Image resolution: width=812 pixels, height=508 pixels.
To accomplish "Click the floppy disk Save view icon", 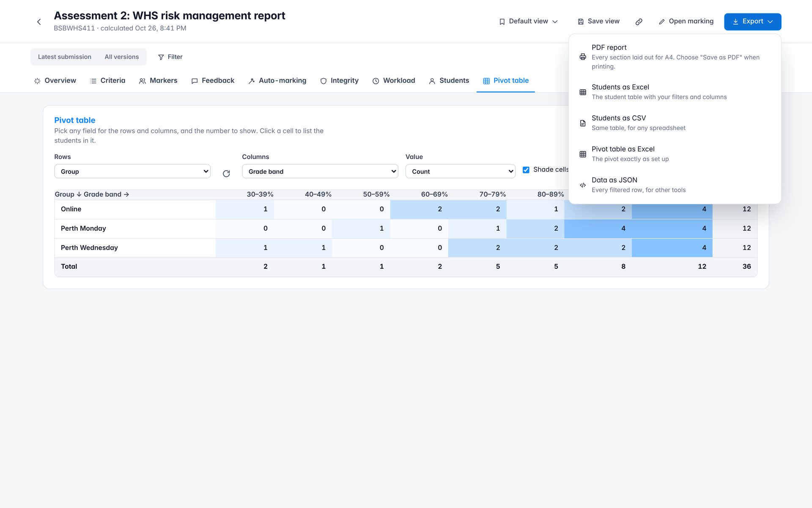I will pos(581,22).
